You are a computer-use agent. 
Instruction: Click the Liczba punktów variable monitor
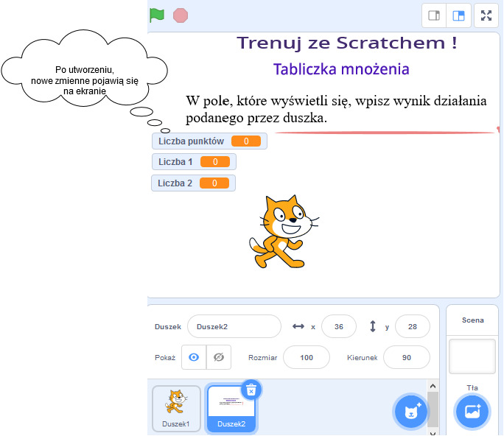coord(209,141)
